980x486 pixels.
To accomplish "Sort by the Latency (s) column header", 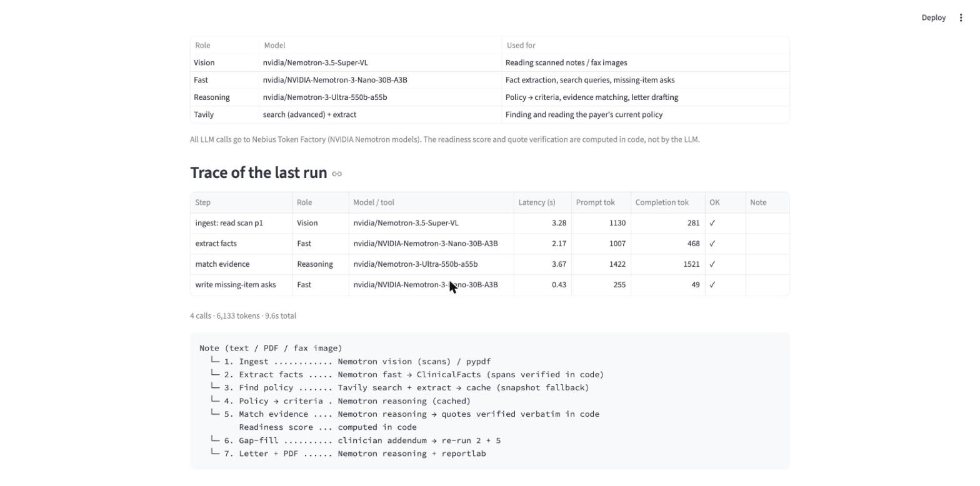I will [x=542, y=202].
